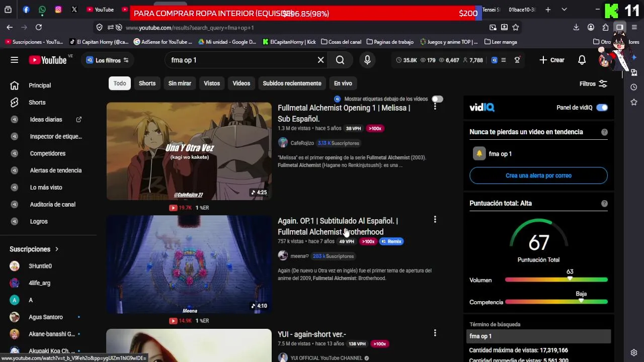The width and height of the screenshot is (644, 362).
Task: Open the 'Cosas del canal' bookmark folder
Action: click(341, 42)
